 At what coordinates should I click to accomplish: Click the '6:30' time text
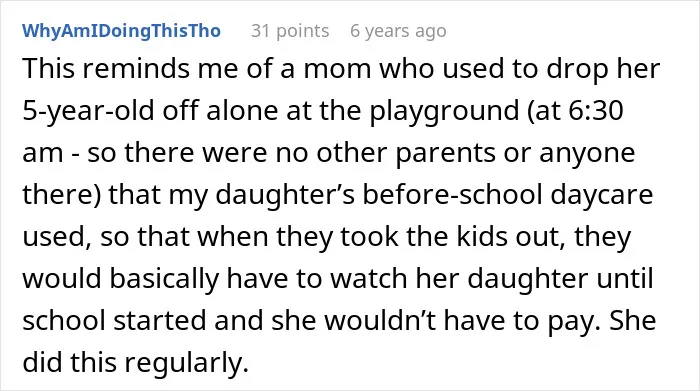(x=596, y=110)
